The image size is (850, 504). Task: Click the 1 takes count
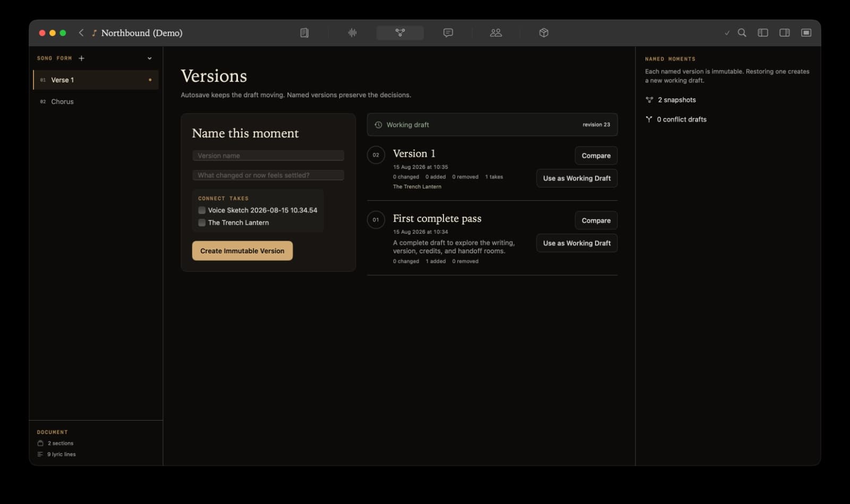494,177
